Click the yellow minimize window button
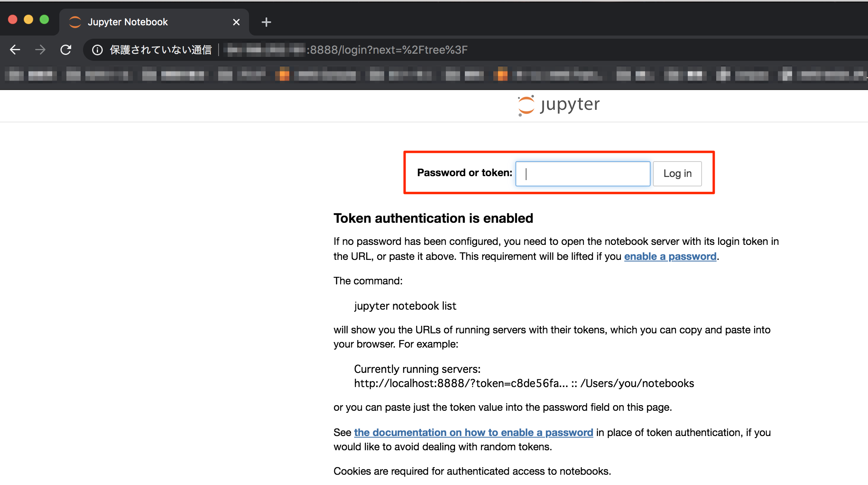 [x=28, y=19]
